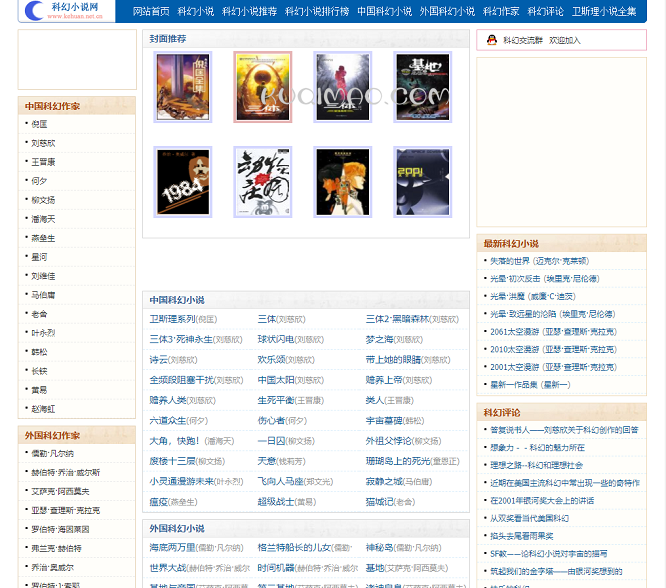This screenshot has width=666, height=588.
Task: Select 外国科幻小说 in top navigation
Action: pos(447,11)
